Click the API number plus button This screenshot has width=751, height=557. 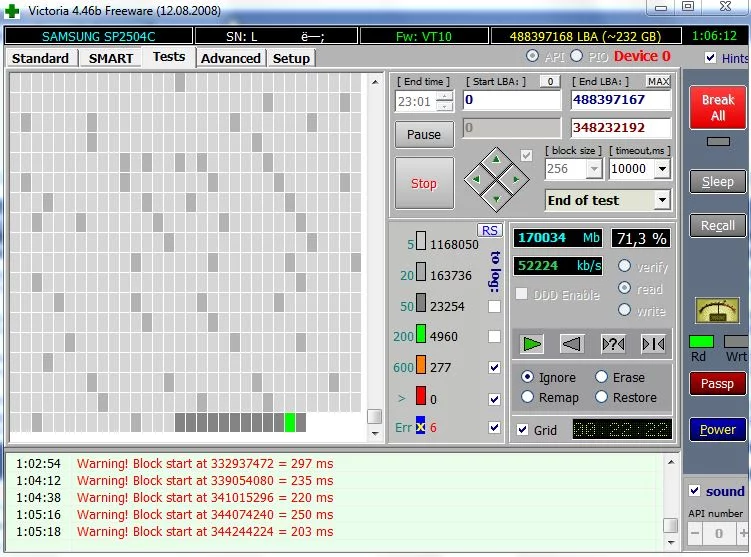(743, 533)
